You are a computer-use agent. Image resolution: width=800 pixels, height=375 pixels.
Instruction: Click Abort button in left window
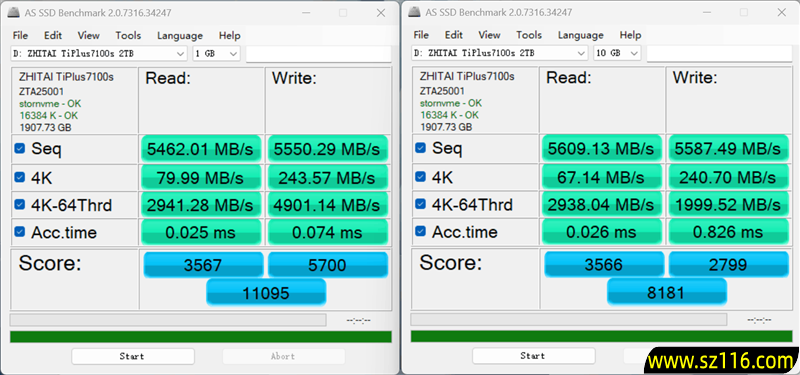tap(283, 356)
